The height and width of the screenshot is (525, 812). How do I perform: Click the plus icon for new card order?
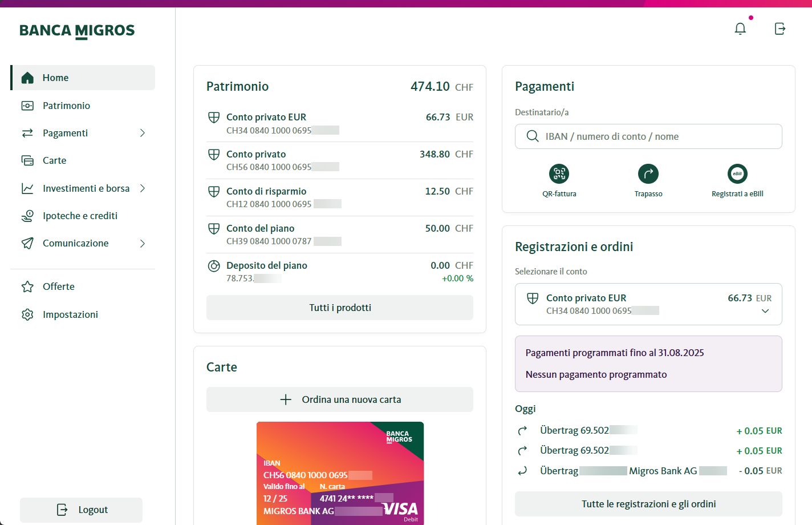pos(286,399)
